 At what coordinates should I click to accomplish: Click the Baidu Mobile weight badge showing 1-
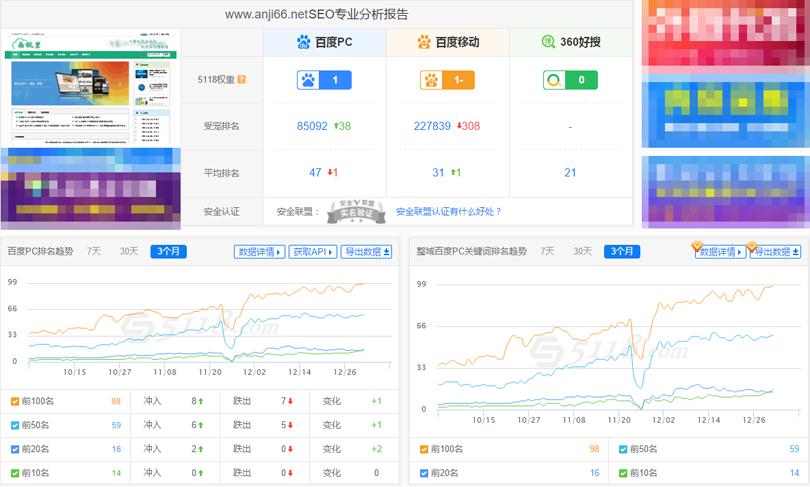(447, 80)
